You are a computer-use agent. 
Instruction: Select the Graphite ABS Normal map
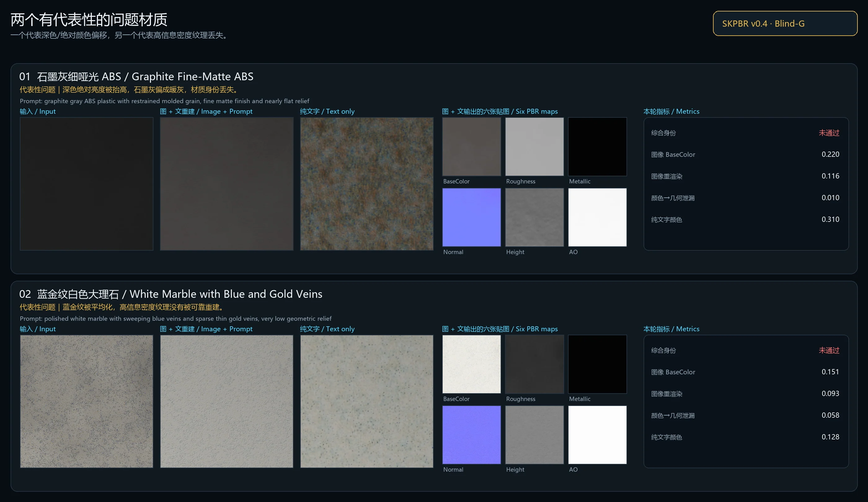coord(472,217)
